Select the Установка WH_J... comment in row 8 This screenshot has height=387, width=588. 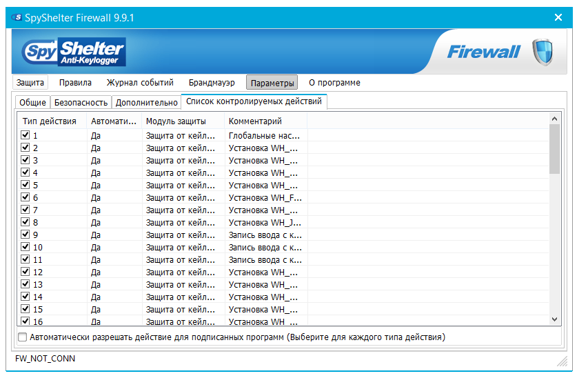[x=265, y=223]
